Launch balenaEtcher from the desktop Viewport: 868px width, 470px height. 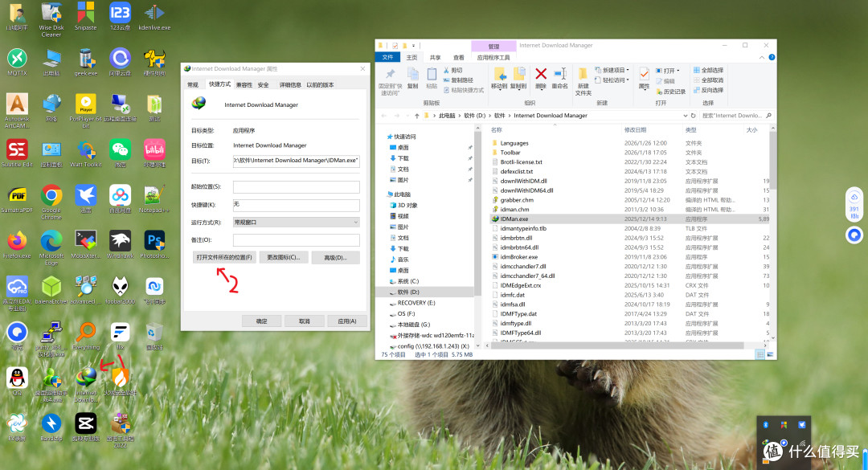51,291
